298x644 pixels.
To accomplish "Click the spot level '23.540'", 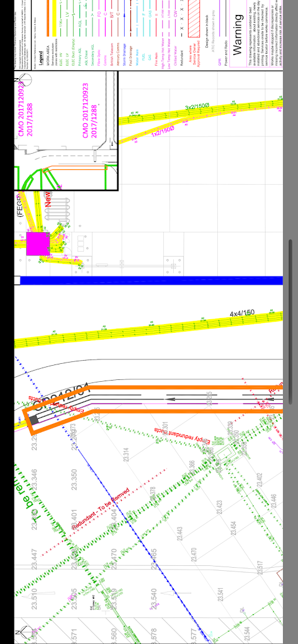I will tap(153, 599).
